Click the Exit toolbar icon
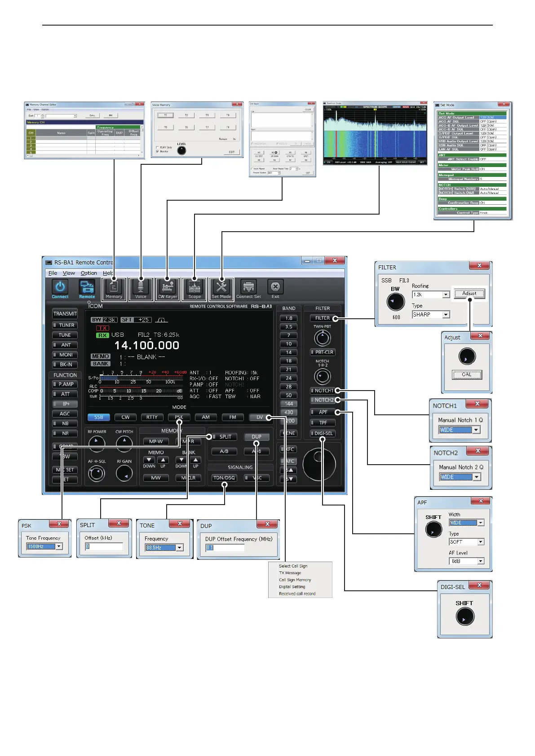This screenshot has height=756, width=535. click(x=275, y=286)
